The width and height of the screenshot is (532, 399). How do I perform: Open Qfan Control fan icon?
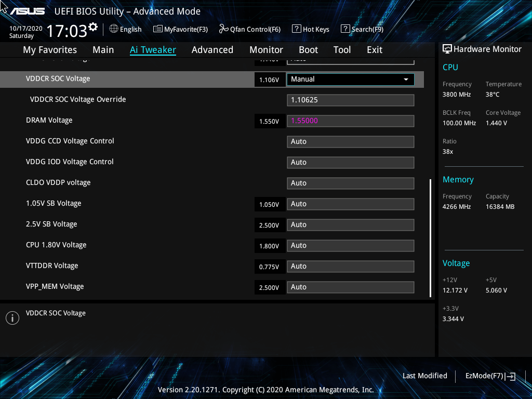tap(223, 29)
